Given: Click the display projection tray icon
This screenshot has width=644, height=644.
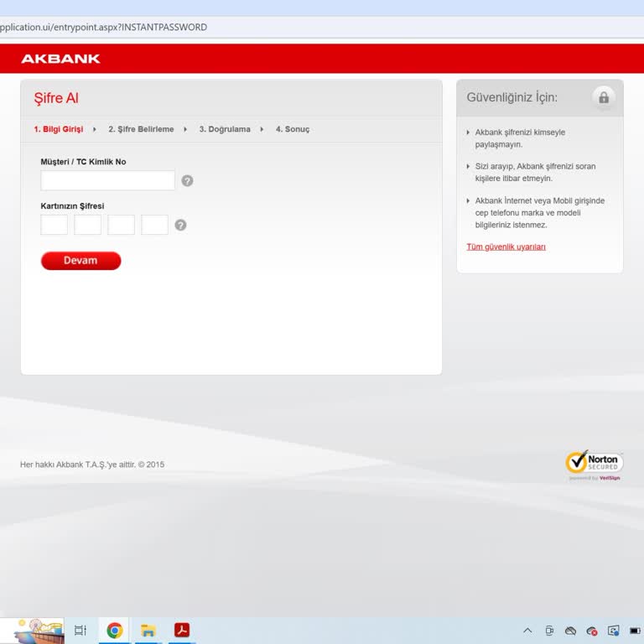Looking at the screenshot, I should [x=613, y=631].
